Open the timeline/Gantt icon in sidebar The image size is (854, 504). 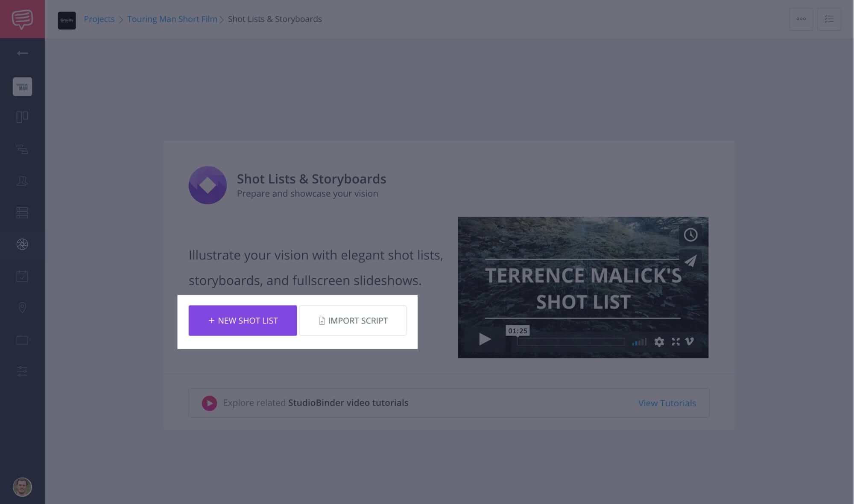coord(22,149)
